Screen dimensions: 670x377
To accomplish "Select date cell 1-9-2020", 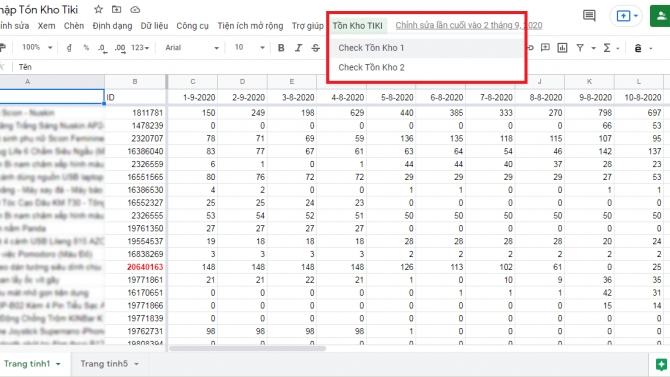I will 193,97.
